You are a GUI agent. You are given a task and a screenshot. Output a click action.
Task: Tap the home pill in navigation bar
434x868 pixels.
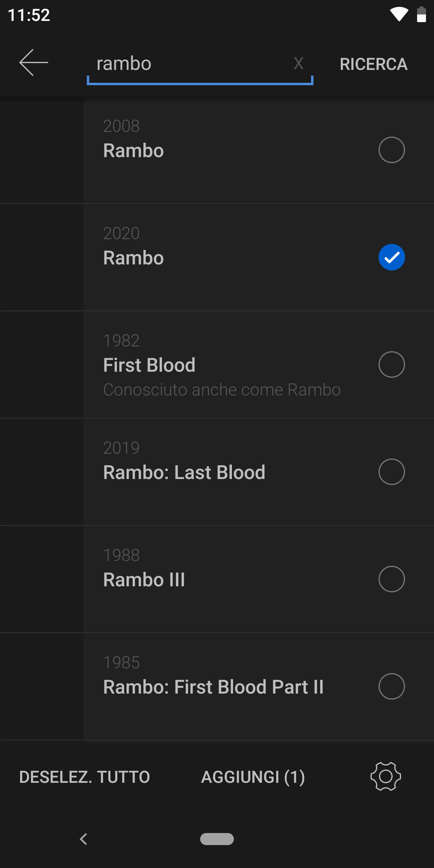[217, 839]
